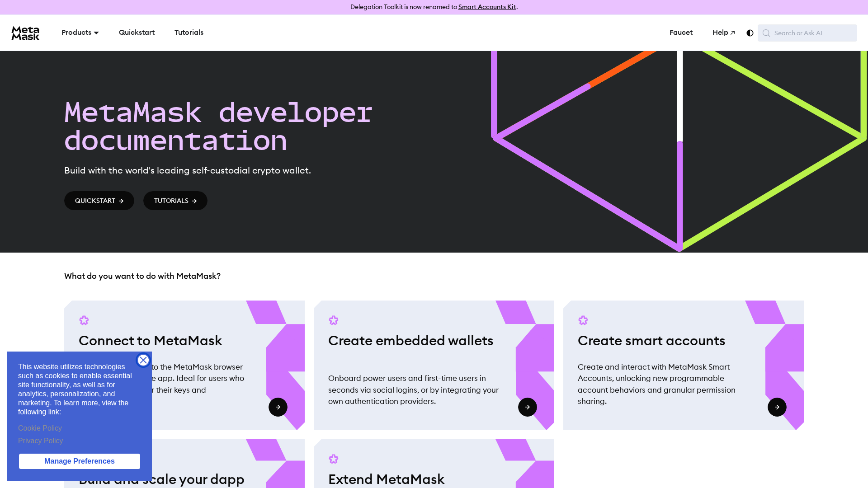
Task: Click the Search or Ask AI field
Action: click(807, 33)
